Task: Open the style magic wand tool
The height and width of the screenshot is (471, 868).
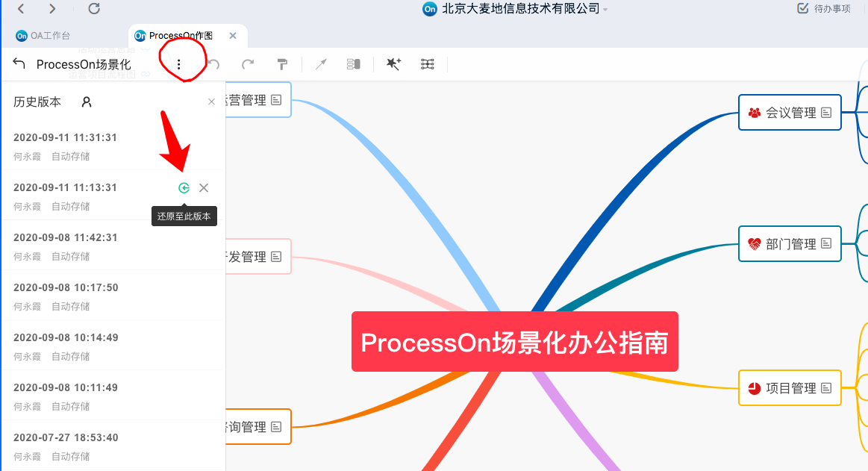Action: [x=393, y=64]
